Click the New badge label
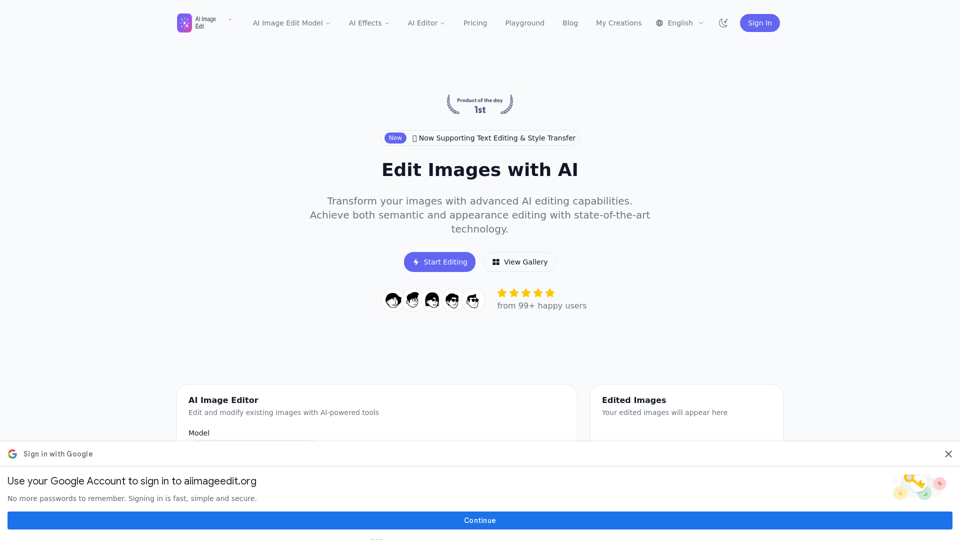 [395, 138]
